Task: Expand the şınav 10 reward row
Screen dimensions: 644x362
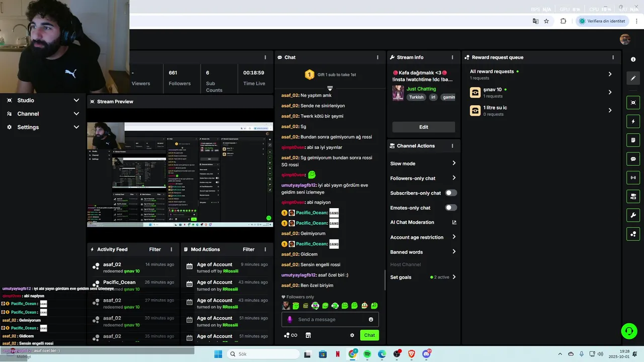Action: click(541, 93)
